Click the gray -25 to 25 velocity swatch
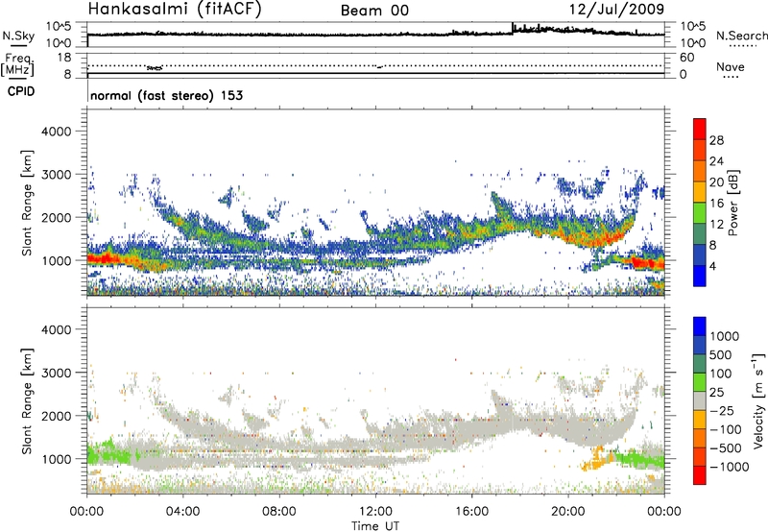 (700, 400)
